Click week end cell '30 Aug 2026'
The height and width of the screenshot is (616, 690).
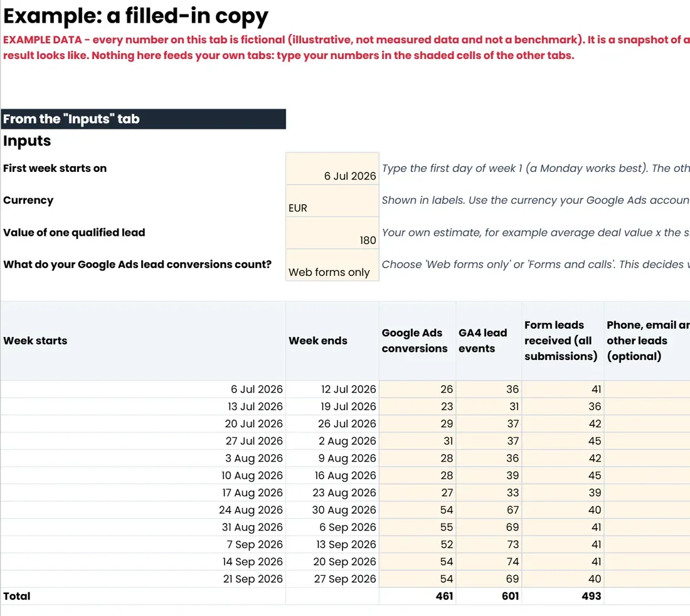332,510
